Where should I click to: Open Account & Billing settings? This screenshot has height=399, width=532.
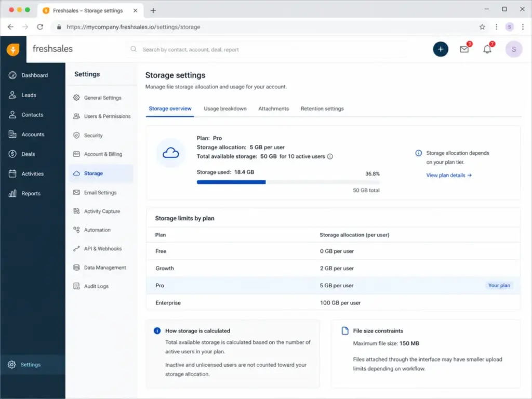click(x=98, y=154)
